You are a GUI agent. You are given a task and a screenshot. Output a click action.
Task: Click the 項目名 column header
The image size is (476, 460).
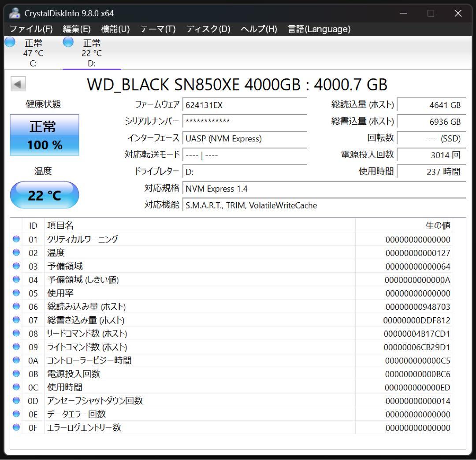200,226
